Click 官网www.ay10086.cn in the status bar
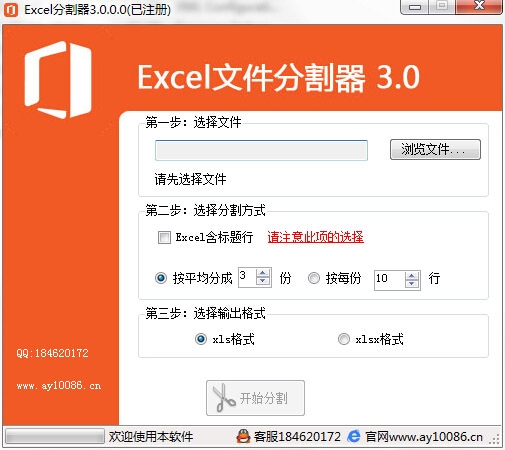The width and height of the screenshot is (505, 450). click(x=424, y=436)
